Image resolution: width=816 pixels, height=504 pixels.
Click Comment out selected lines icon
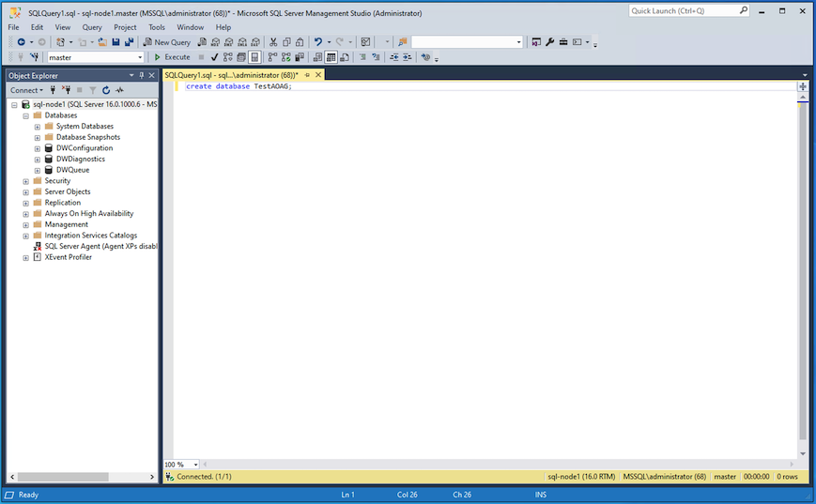click(x=362, y=57)
